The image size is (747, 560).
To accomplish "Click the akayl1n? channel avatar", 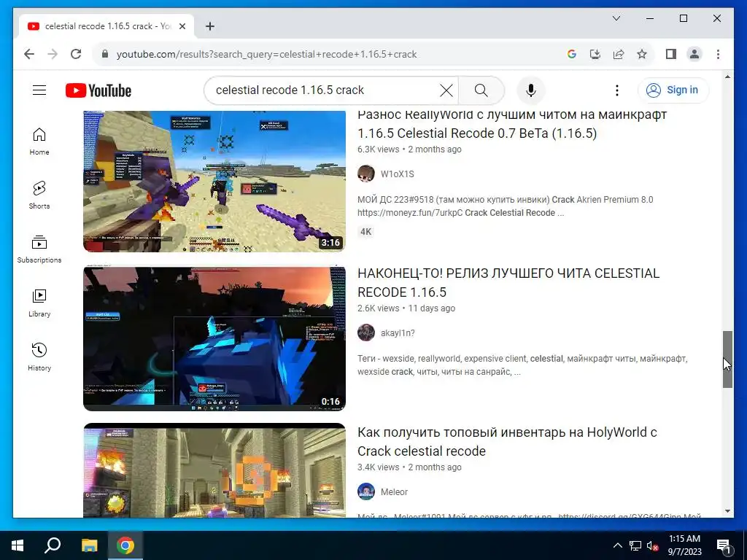I will (x=366, y=332).
